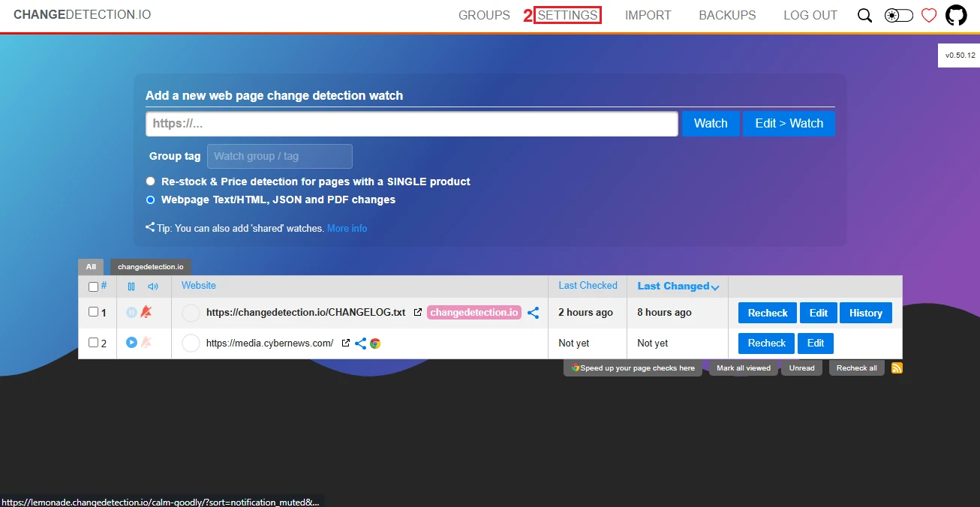Switch to the changedetection.io tag tab
The height and width of the screenshot is (507, 980).
[x=150, y=266]
